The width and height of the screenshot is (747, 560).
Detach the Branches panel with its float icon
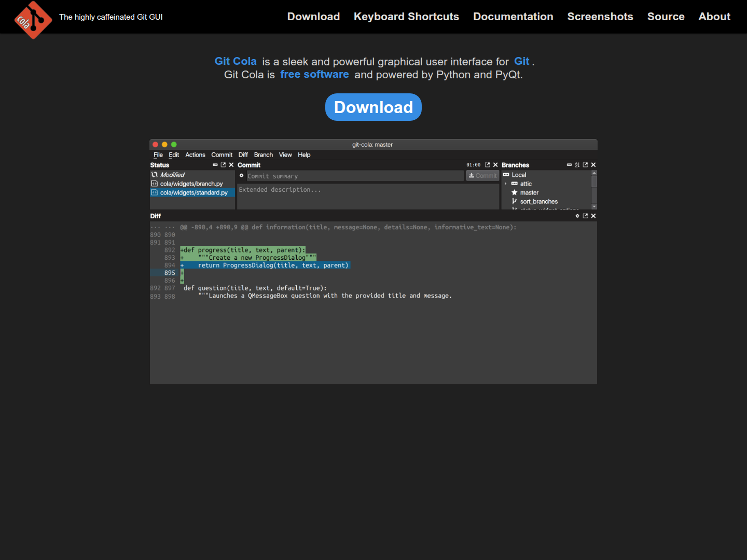[x=585, y=165]
